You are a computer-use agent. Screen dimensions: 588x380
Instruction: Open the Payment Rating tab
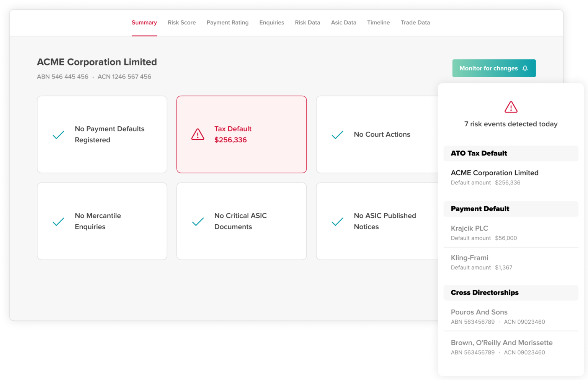[x=227, y=23]
